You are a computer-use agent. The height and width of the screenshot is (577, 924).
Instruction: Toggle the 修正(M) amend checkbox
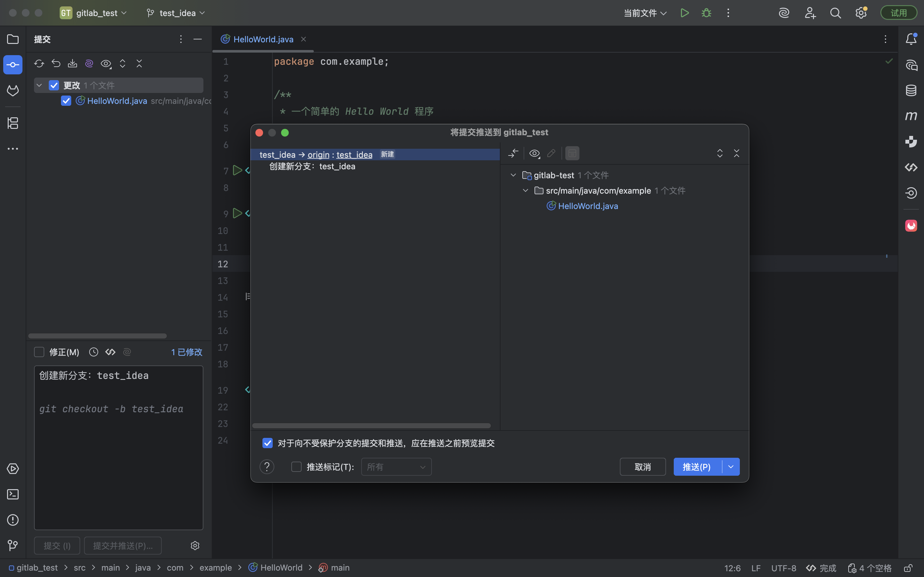(39, 352)
